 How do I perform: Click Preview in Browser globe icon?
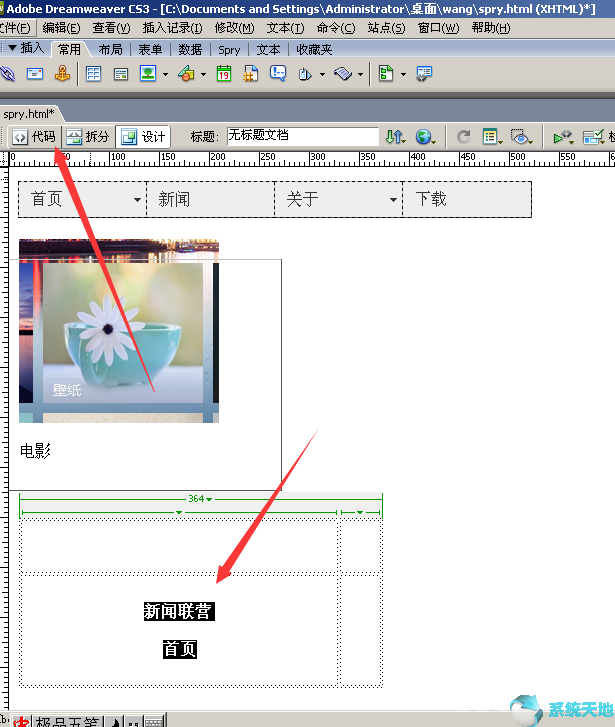(x=424, y=137)
